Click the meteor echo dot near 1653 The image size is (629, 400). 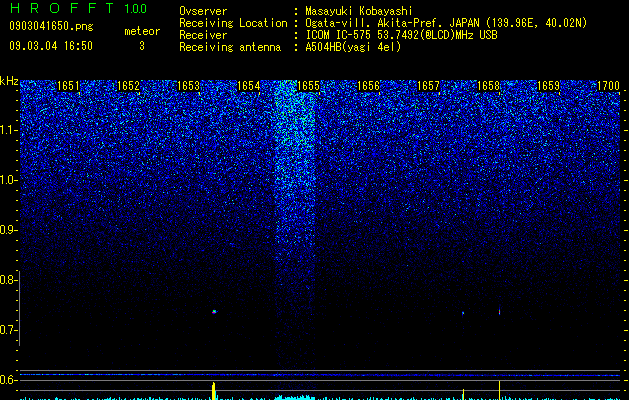214,311
